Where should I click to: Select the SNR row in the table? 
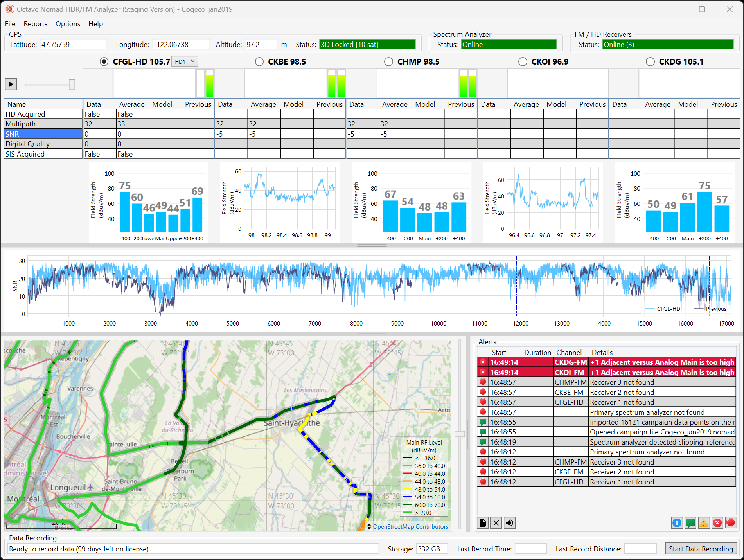43,134
